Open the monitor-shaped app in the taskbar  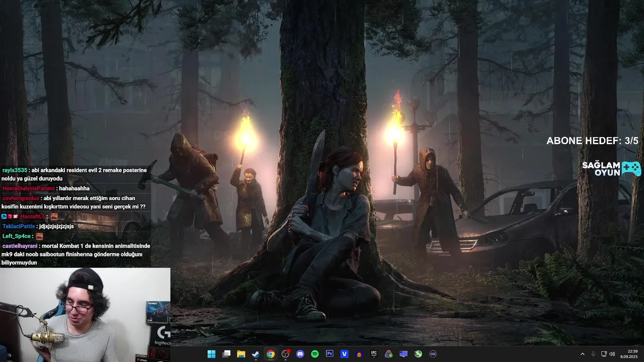(x=404, y=354)
